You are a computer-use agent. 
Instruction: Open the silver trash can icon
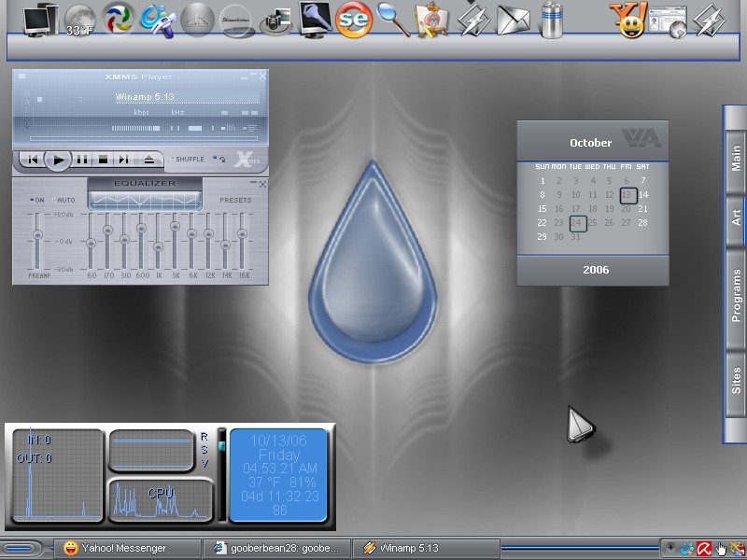click(552, 20)
